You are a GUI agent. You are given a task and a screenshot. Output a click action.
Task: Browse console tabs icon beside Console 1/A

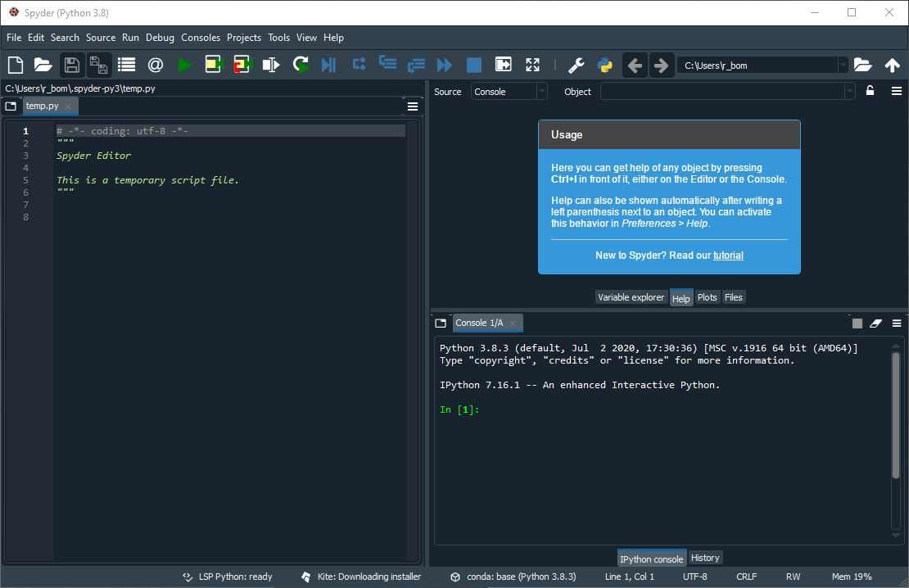pyautogui.click(x=441, y=323)
